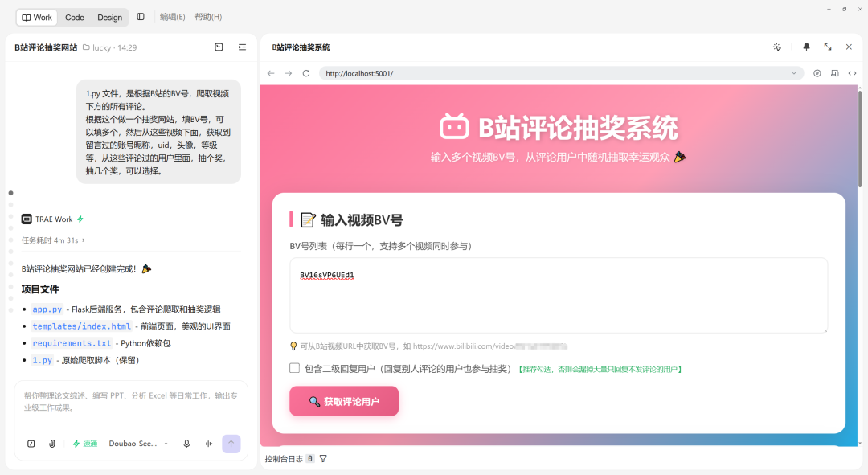Open the 帮助(H) menu
Image resolution: width=868 pixels, height=475 pixels.
coord(208,17)
